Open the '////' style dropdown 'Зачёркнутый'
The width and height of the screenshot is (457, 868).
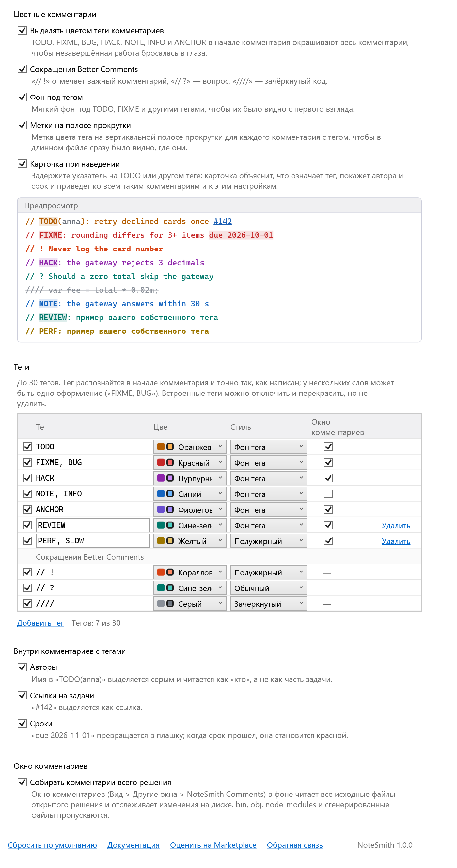(269, 604)
